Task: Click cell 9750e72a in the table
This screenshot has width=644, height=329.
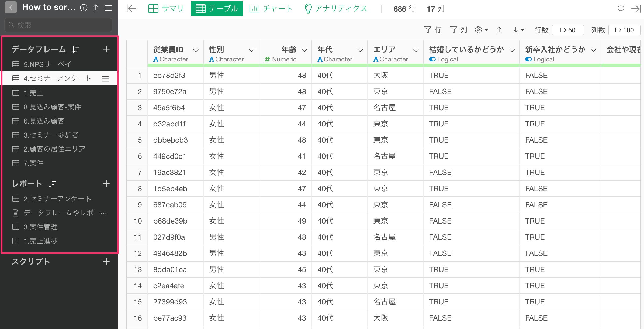Action: pos(175,91)
